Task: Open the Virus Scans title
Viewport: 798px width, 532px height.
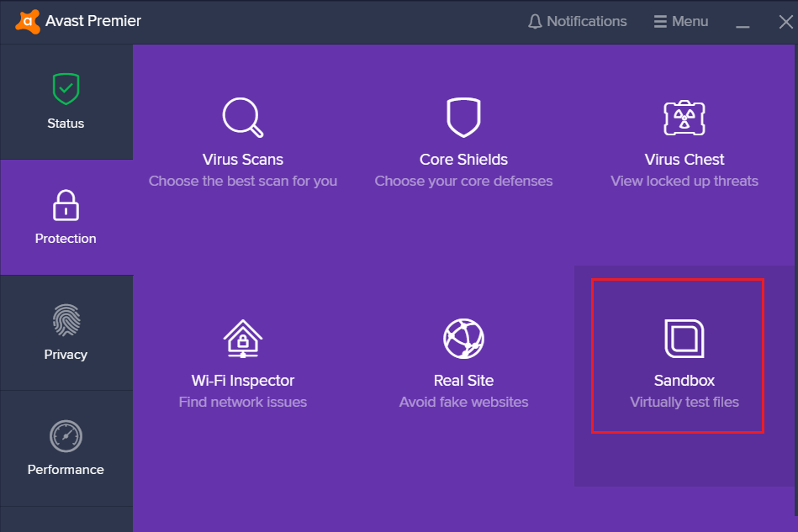Action: tap(243, 159)
